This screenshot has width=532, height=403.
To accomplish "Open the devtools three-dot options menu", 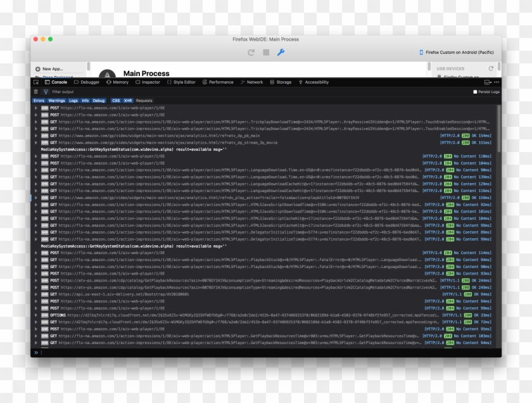I will [497, 82].
